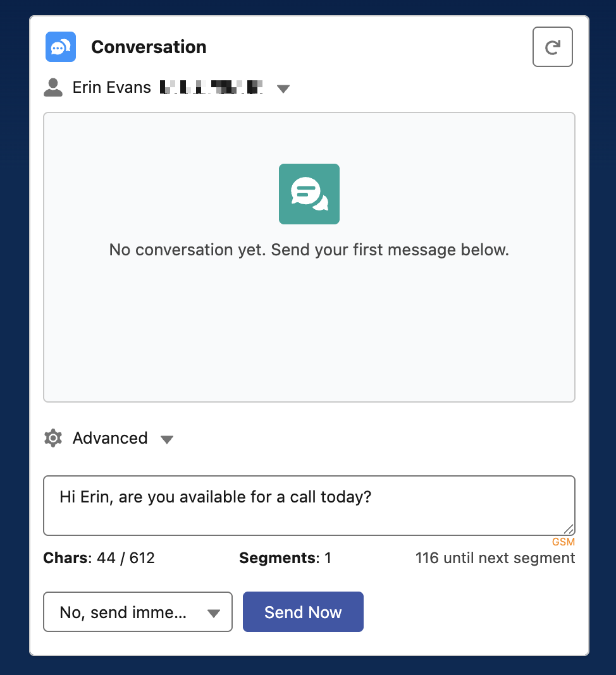The height and width of the screenshot is (675, 616).
Task: Open the recipient selector dropdown arrow
Action: [283, 88]
